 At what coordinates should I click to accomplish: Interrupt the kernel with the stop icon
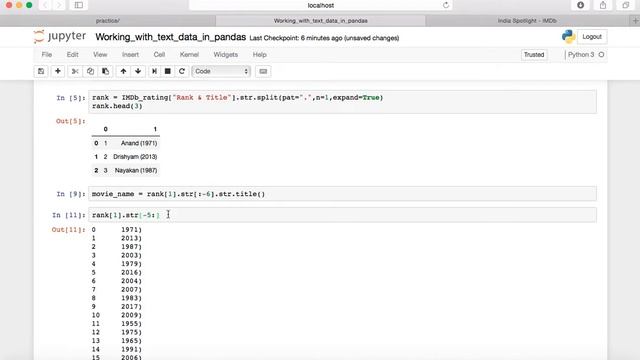click(x=167, y=71)
